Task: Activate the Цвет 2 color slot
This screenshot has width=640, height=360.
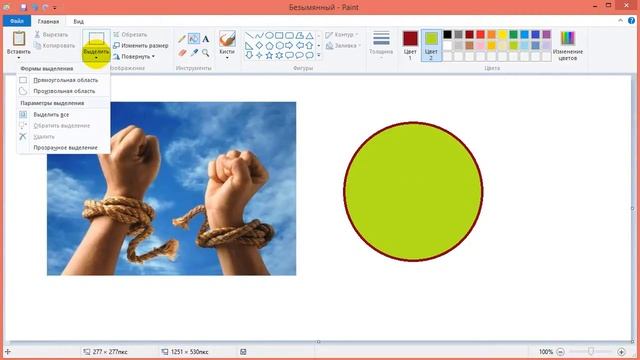Action: click(431, 45)
